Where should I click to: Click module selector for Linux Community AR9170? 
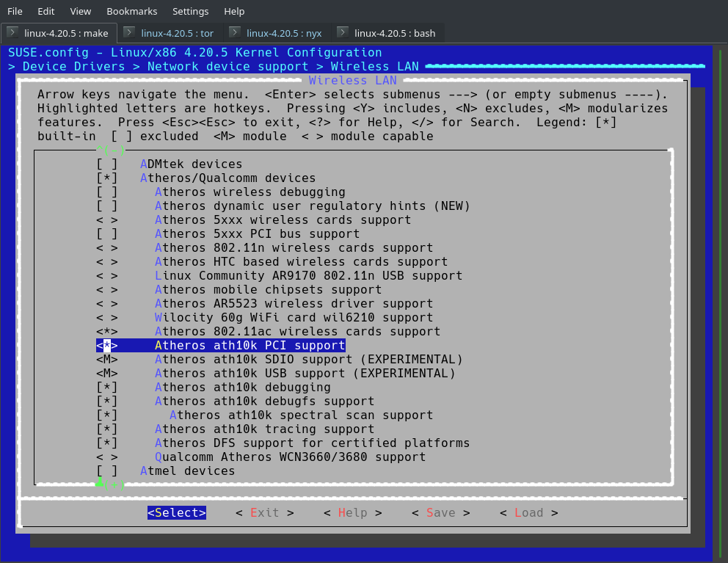pyautogui.click(x=107, y=276)
